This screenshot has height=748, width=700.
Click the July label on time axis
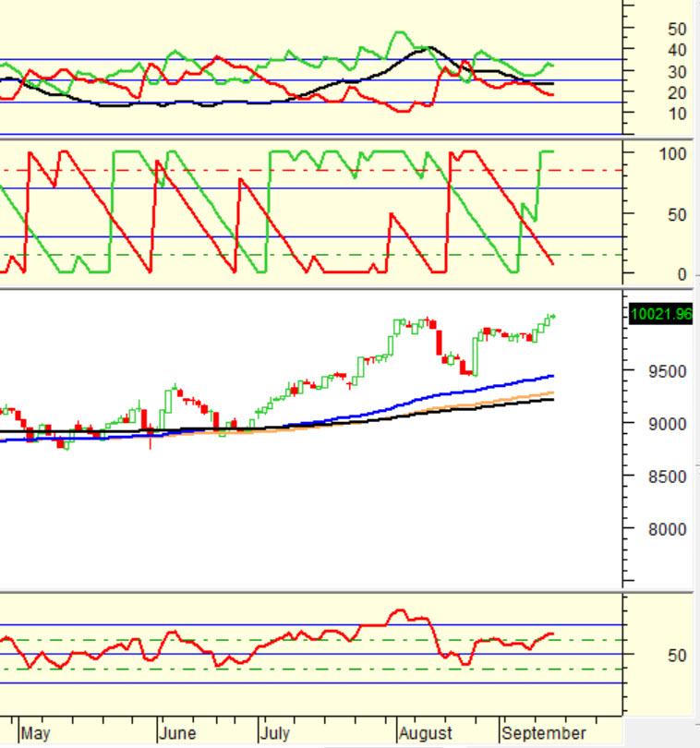click(x=275, y=733)
